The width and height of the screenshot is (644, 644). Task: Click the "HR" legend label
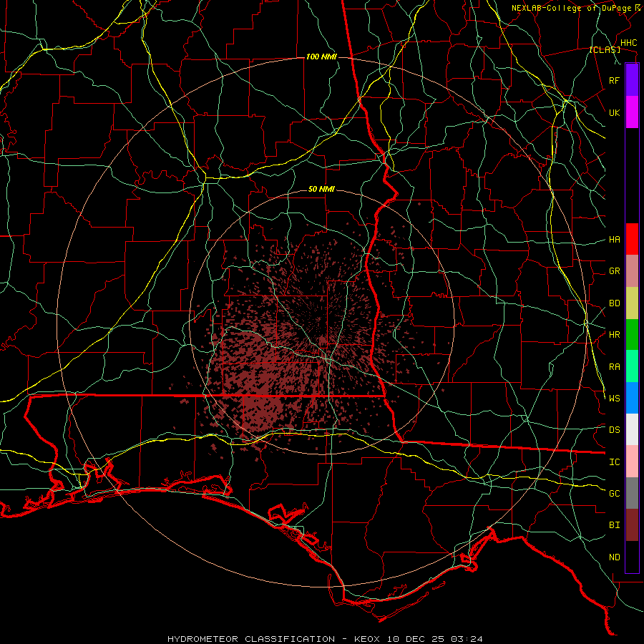614,335
